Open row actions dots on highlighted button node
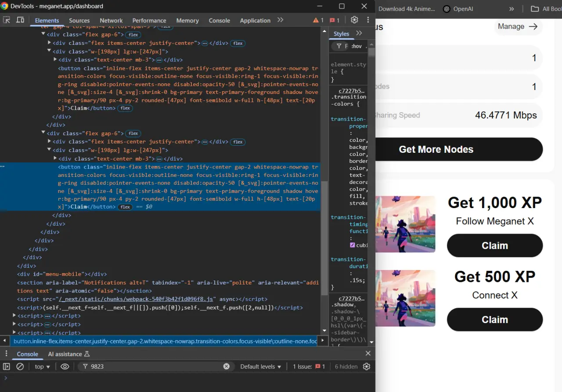Image resolution: width=562 pixels, height=392 pixels. [3, 167]
